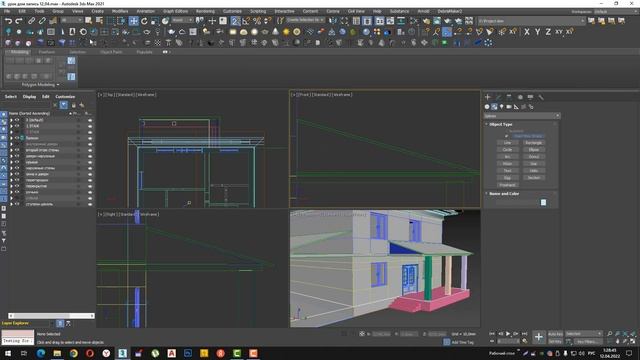The height and width of the screenshot is (360, 640).
Task: Click the Constrain to Y axis icon
Action: (538, 32)
